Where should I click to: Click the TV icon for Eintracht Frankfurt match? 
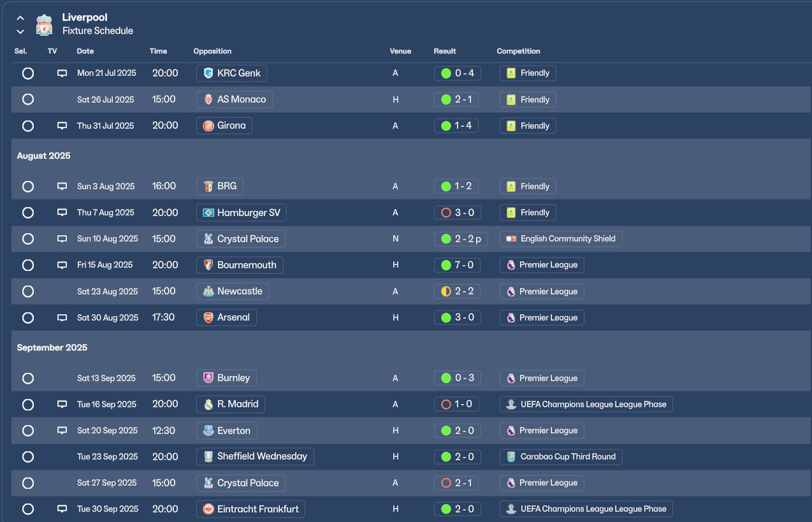(x=62, y=509)
